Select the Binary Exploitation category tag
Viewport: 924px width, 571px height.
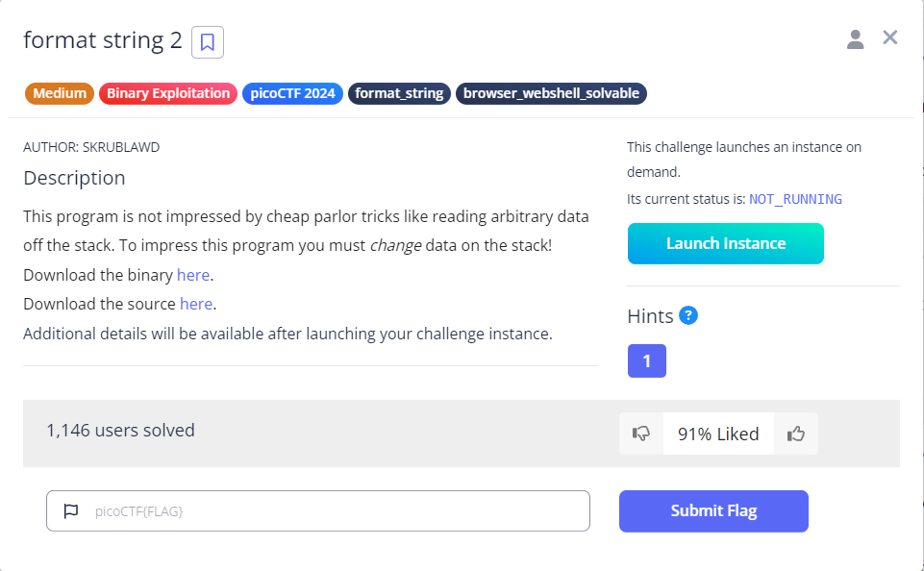click(168, 93)
